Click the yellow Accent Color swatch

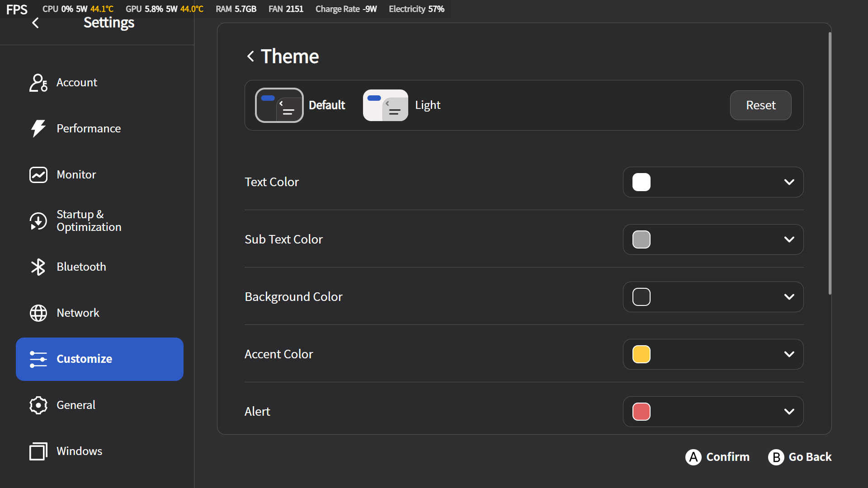[641, 354]
